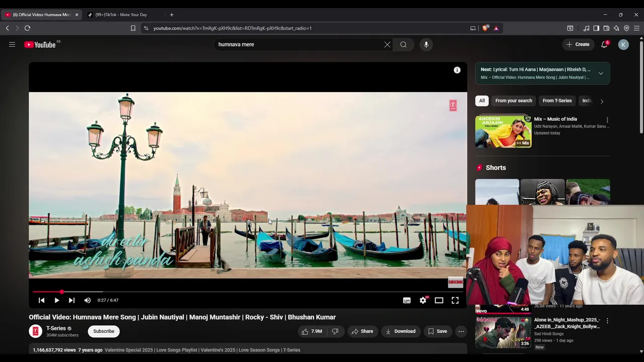Resume video playback with the play button
The width and height of the screenshot is (644, 362).
[57, 300]
